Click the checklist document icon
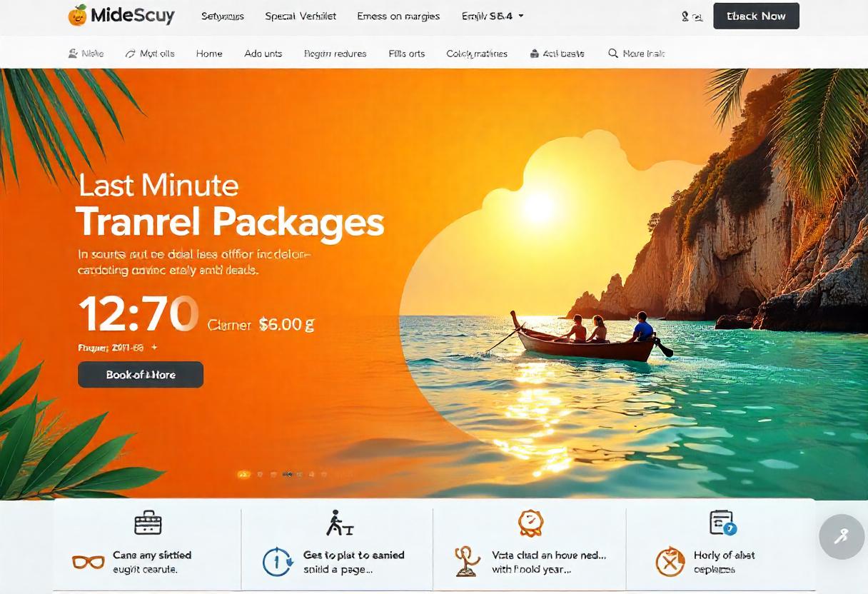The image size is (868, 594). click(x=722, y=523)
